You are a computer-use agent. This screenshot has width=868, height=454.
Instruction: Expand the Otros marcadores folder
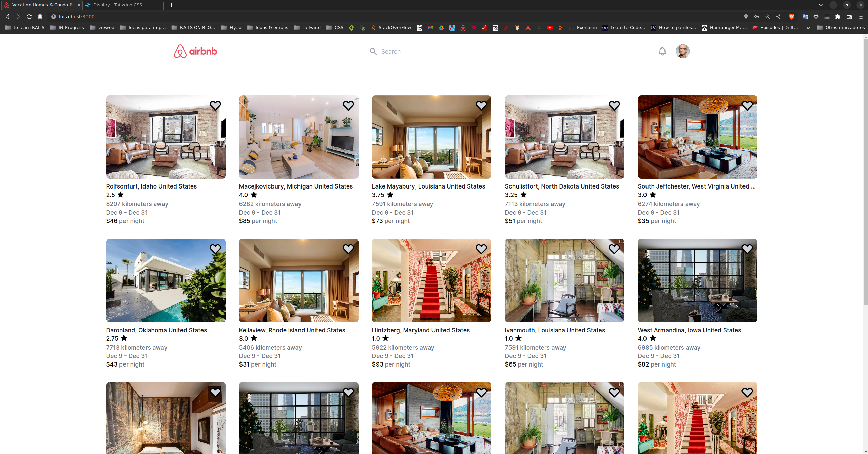[841, 28]
